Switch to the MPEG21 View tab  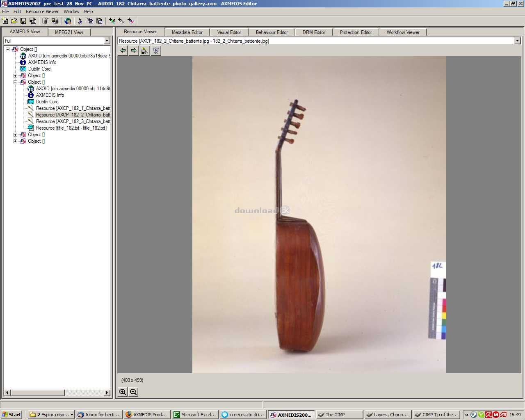tap(69, 32)
